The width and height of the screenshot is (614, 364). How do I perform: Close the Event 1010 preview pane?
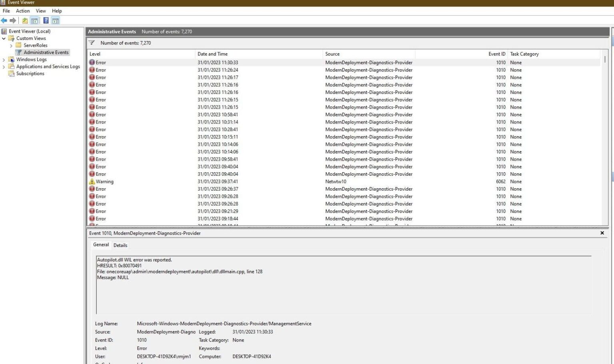pos(602,233)
